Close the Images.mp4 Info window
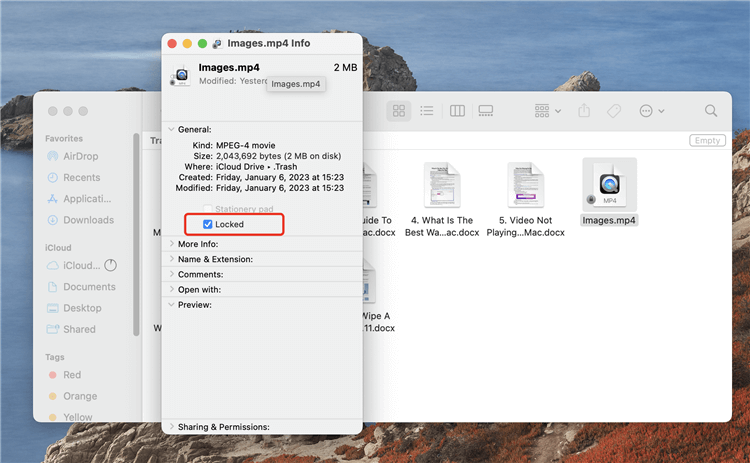This screenshot has height=463, width=750. click(x=172, y=44)
